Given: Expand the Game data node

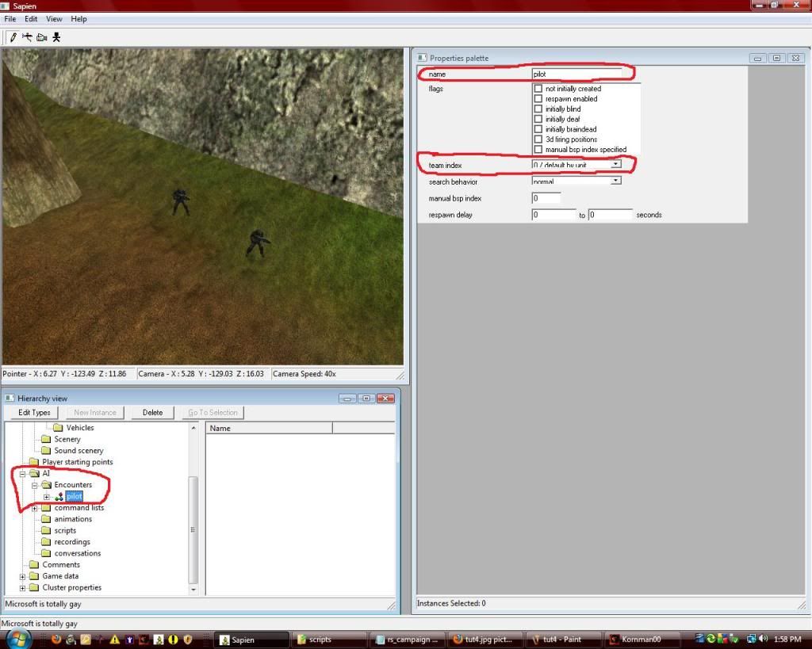Looking at the screenshot, I should coord(23,577).
